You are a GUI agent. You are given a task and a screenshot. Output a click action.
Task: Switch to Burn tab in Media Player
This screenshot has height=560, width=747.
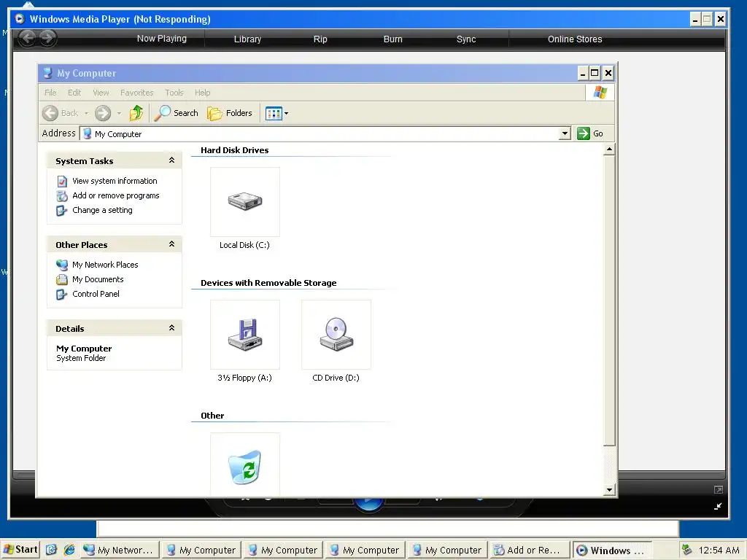click(x=393, y=39)
